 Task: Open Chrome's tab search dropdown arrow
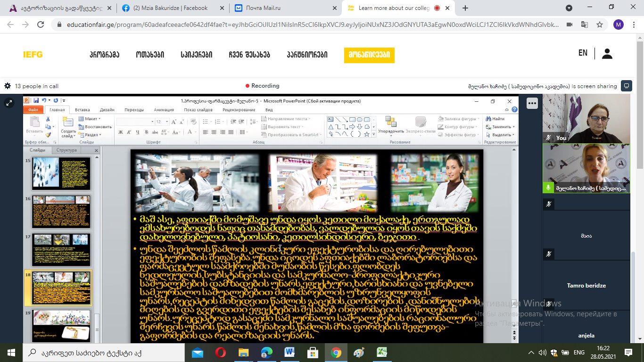(569, 8)
